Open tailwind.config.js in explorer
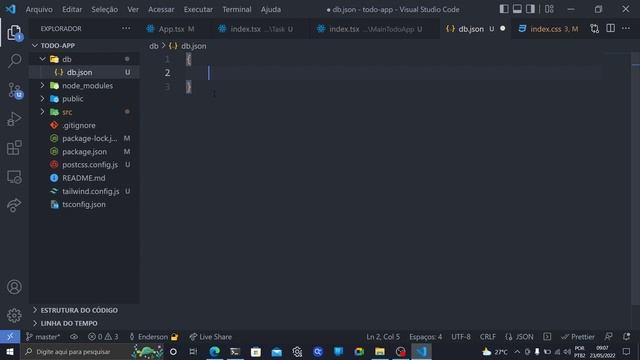 [84, 191]
